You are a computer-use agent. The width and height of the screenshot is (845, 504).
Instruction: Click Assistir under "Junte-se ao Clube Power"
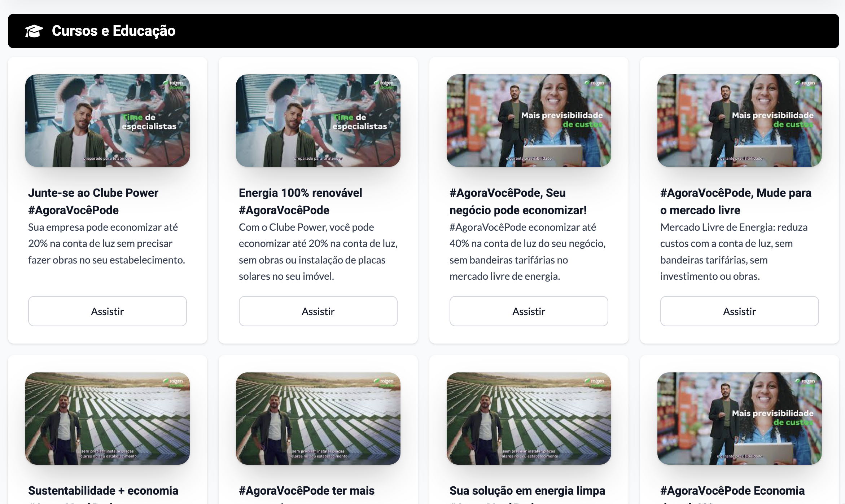coord(108,311)
